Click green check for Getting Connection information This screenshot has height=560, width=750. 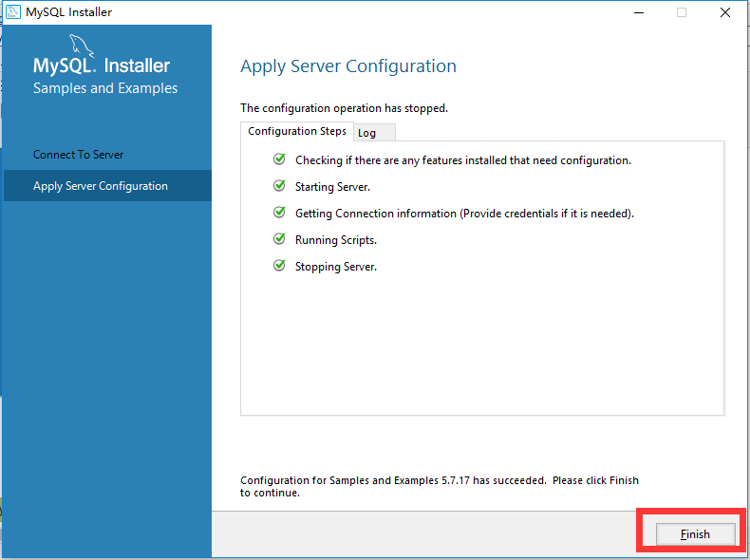[279, 213]
